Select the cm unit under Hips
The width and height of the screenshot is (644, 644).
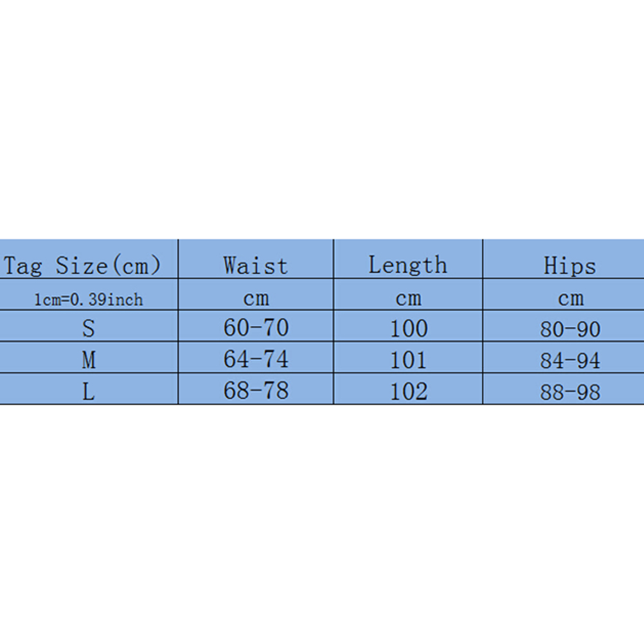570,299
